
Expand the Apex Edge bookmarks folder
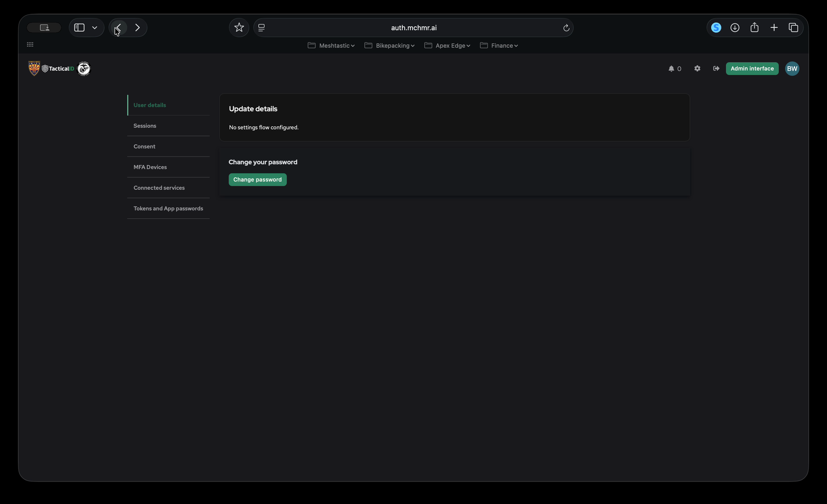pyautogui.click(x=447, y=45)
